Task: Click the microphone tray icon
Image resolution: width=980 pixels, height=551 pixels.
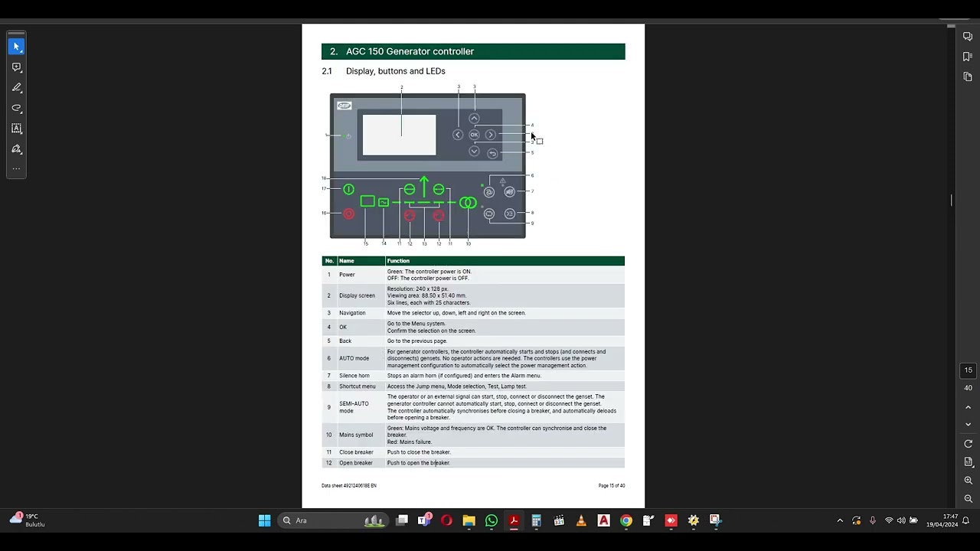Action: pyautogui.click(x=873, y=520)
